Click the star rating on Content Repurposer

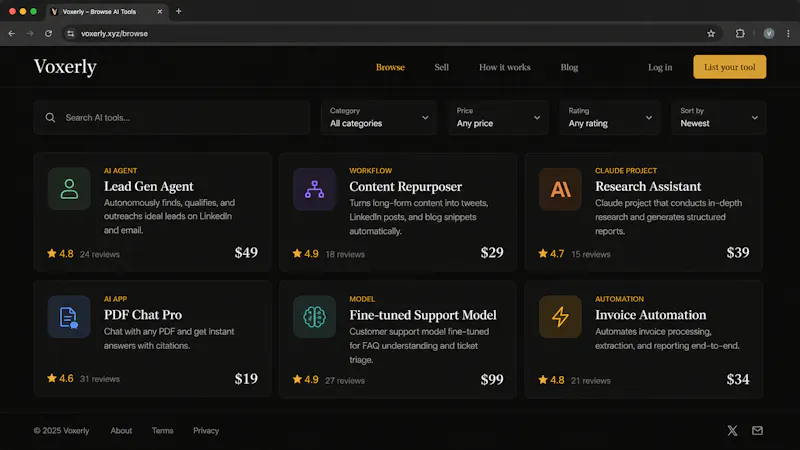point(305,254)
